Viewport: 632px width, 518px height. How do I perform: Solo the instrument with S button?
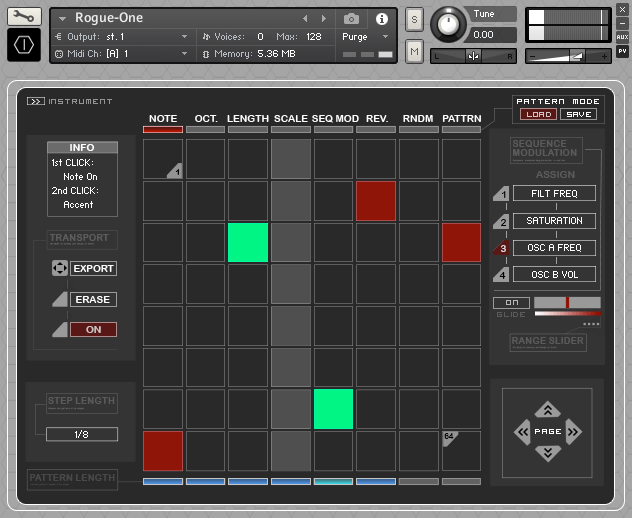(x=414, y=21)
